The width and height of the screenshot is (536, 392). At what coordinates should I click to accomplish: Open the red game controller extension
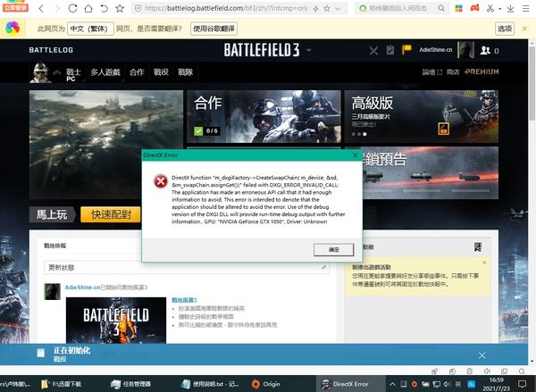pyautogui.click(x=474, y=8)
